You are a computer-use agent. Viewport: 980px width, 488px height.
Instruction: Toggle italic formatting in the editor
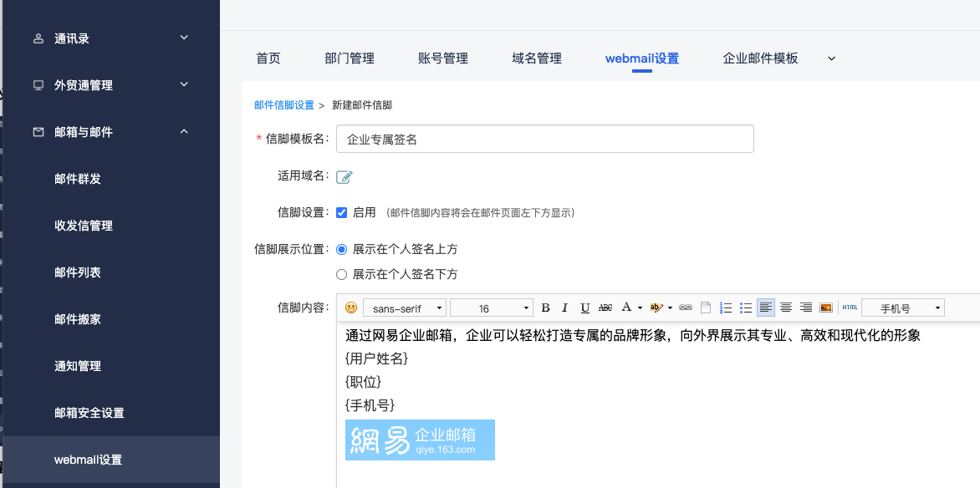point(565,308)
